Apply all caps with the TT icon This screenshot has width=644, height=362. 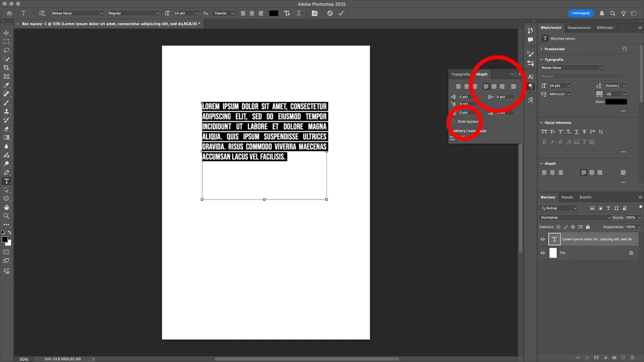click(544, 131)
